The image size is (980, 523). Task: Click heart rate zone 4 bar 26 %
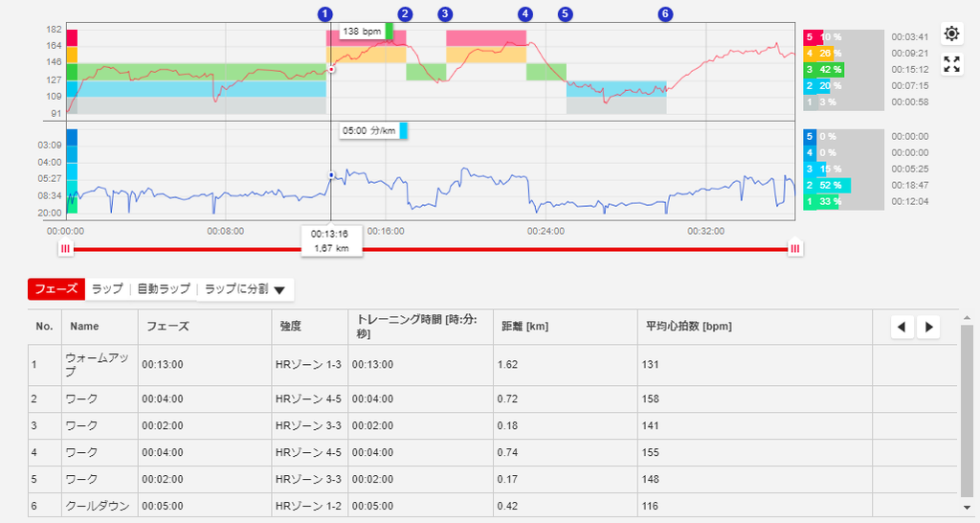pos(843,54)
